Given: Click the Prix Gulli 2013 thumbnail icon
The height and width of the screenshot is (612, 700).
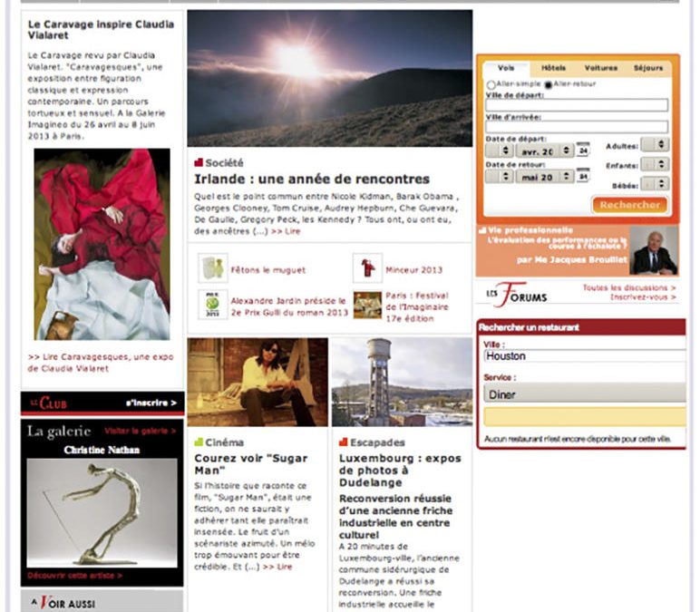Looking at the screenshot, I should [x=211, y=304].
